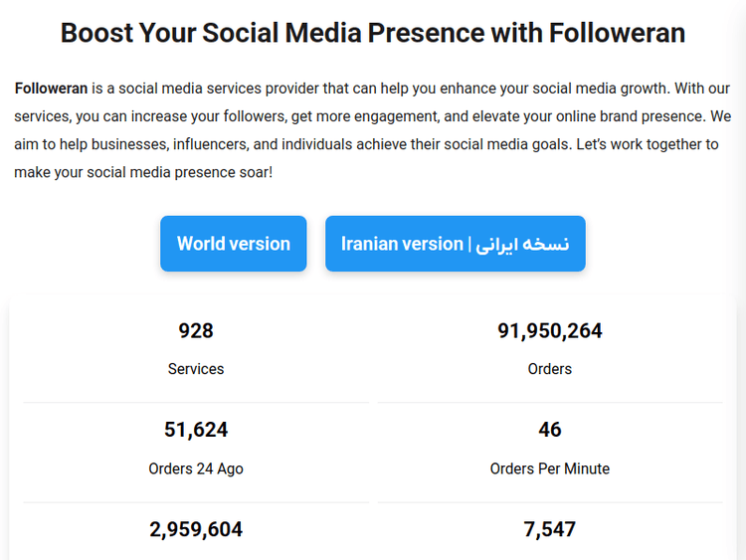Open the Iranian version button
The height and width of the screenshot is (560, 746).
pyautogui.click(x=455, y=244)
